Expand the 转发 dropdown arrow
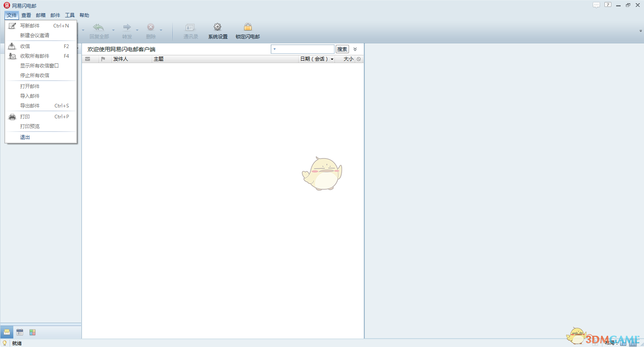 137,30
